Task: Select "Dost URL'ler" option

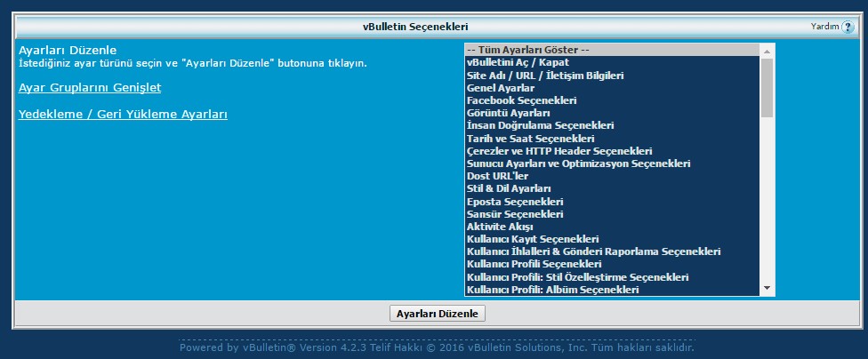Action: 613,177
